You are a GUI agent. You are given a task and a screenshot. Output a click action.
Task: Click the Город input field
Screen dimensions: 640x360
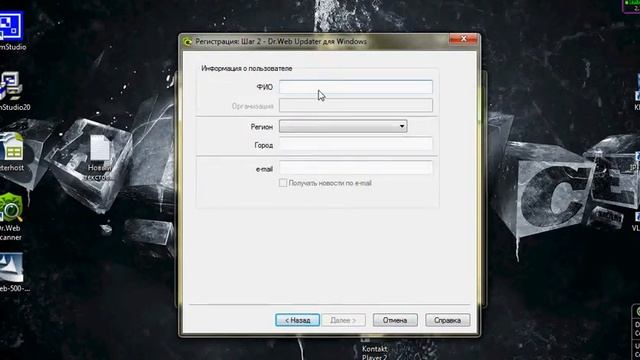[356, 144]
